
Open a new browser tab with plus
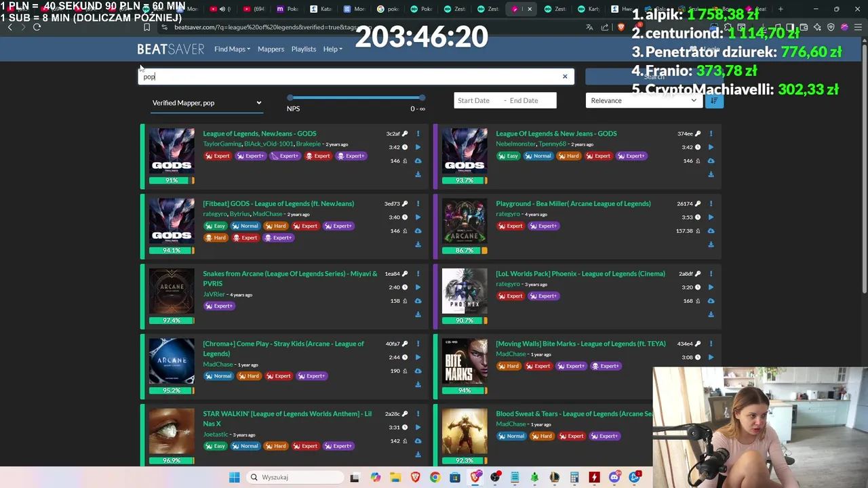pos(781,9)
